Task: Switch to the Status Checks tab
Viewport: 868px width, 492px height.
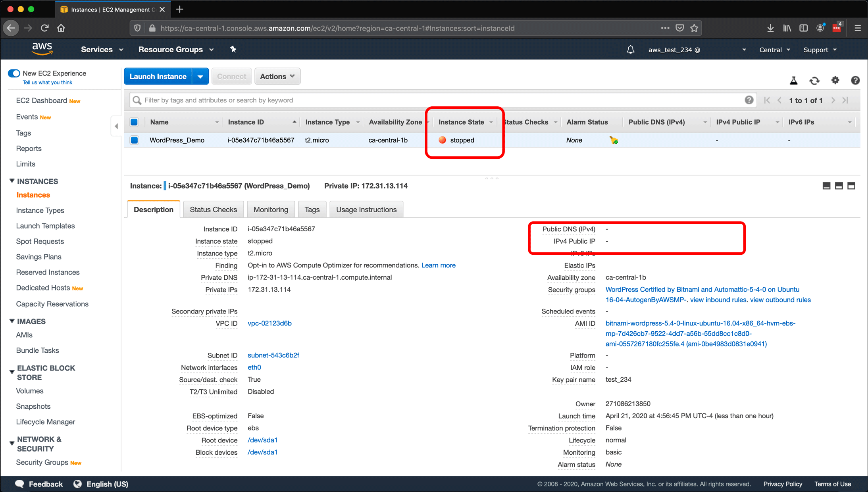Action: pyautogui.click(x=214, y=209)
